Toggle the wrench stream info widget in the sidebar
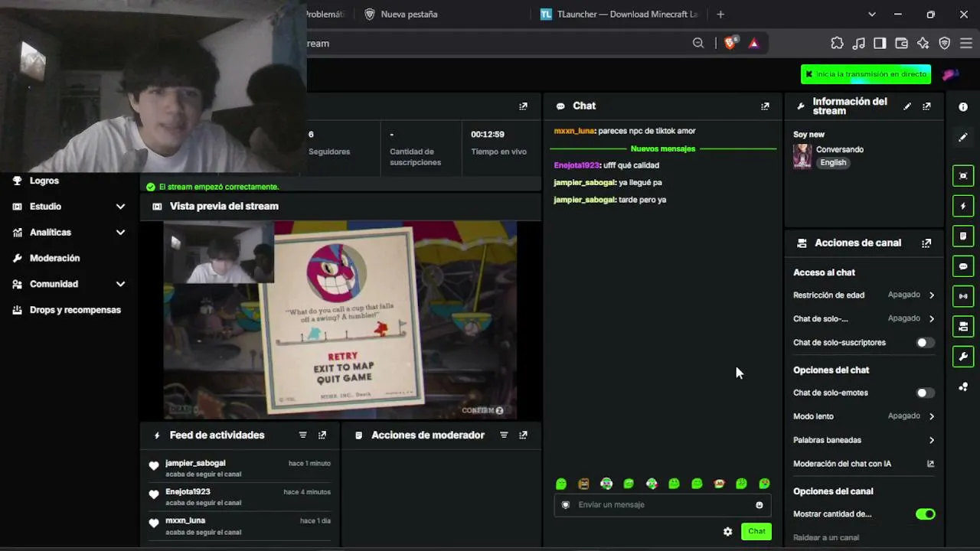The image size is (980, 551). point(963,357)
